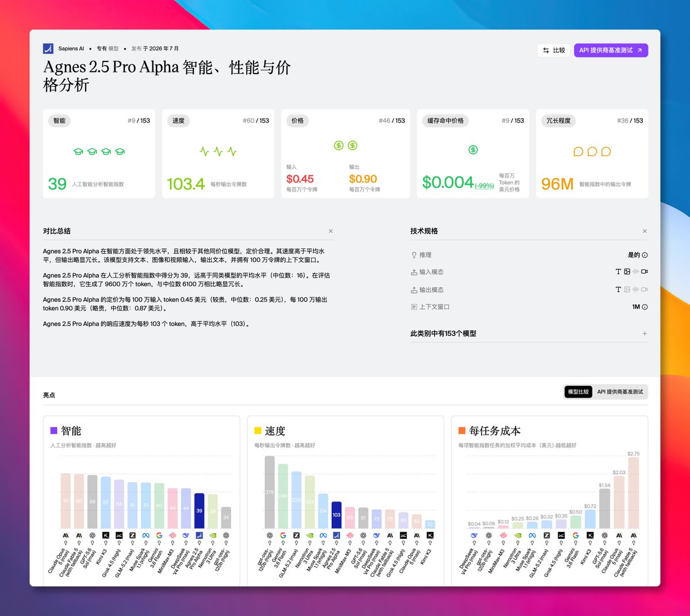Click purple swatch beside 智能 chart title
Screen dimensions: 690x616
53,431
